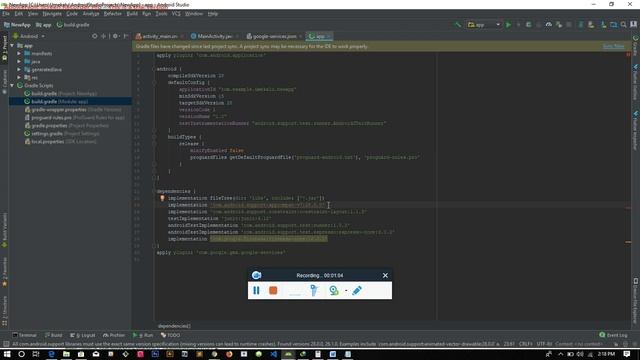Select build.gradle (Project: NewApp) file
The width and height of the screenshot is (640, 360).
[x=60, y=93]
